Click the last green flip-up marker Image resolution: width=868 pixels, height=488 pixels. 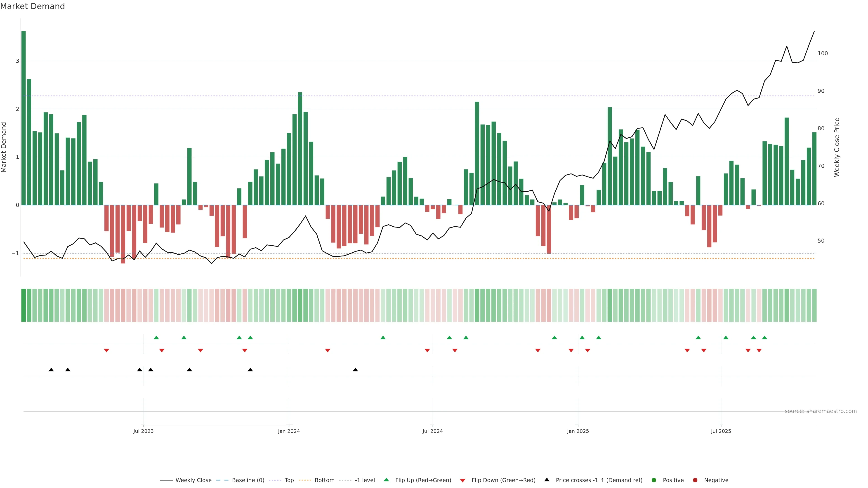[764, 338]
